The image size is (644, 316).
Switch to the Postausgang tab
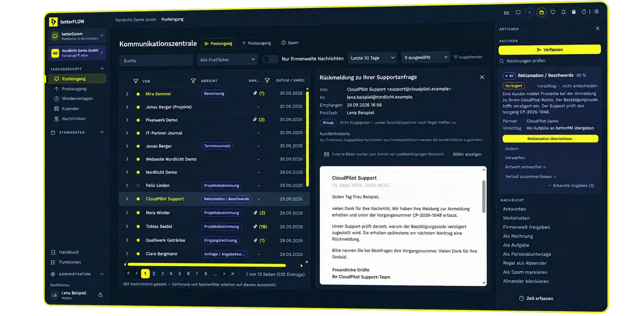(256, 43)
